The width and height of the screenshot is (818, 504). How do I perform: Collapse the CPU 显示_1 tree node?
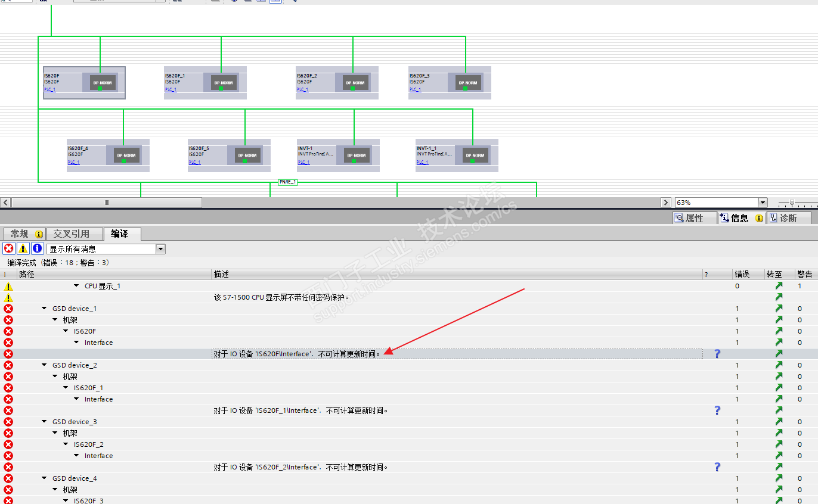(x=77, y=286)
